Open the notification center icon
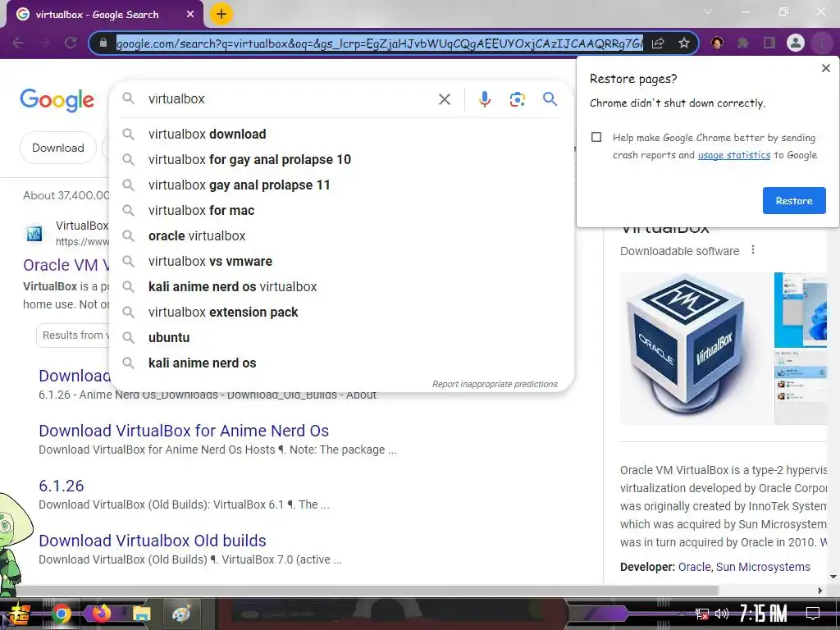Image resolution: width=840 pixels, height=630 pixels. coord(813,614)
